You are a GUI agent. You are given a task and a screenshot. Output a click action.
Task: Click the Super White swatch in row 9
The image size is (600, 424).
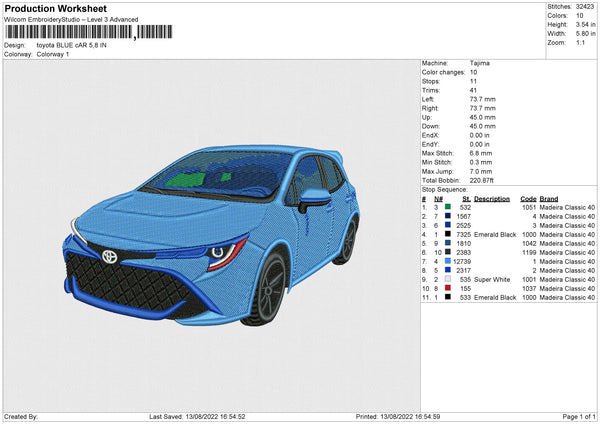tap(448, 279)
